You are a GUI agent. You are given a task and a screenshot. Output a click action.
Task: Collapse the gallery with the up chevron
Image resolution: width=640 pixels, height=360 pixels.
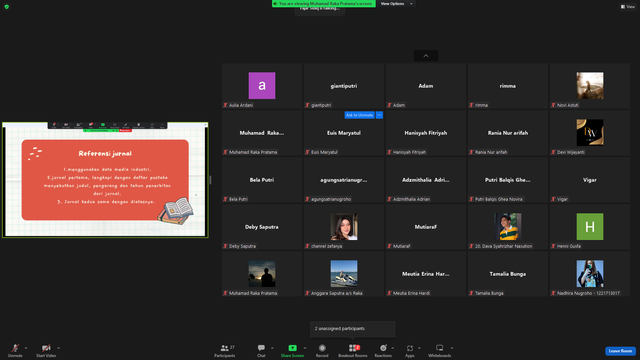coord(426,56)
